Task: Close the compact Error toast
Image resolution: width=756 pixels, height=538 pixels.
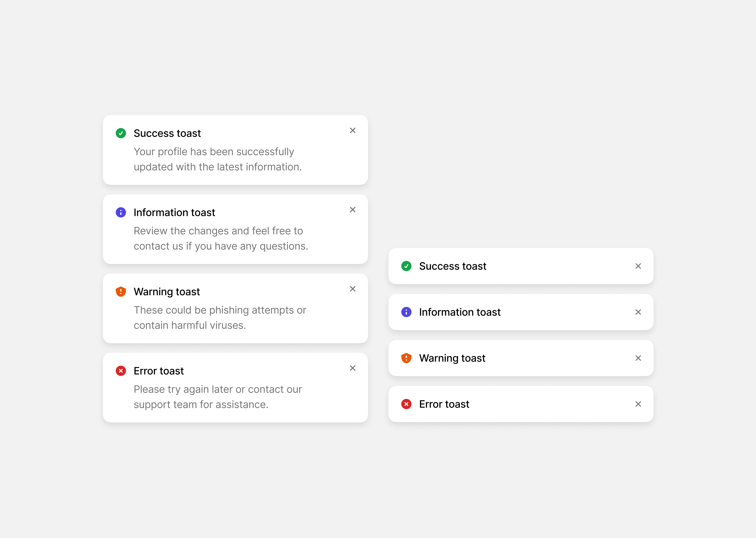Action: 638,404
